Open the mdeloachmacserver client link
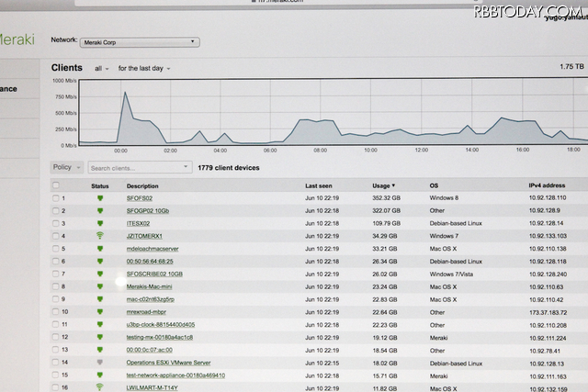 tap(153, 249)
